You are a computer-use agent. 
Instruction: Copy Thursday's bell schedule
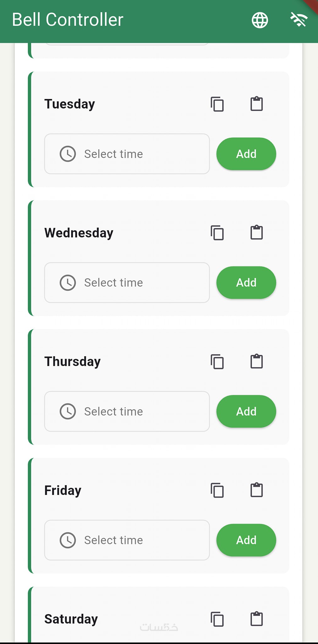217,362
